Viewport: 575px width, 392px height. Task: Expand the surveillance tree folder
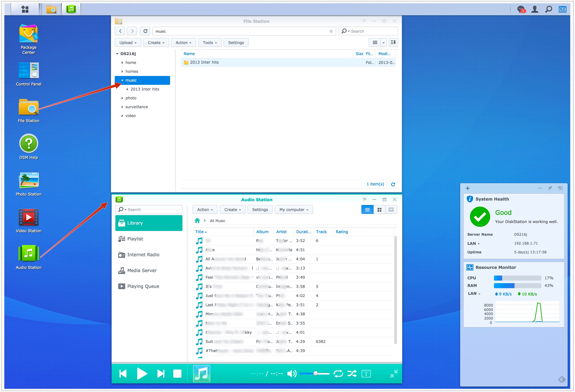[122, 107]
